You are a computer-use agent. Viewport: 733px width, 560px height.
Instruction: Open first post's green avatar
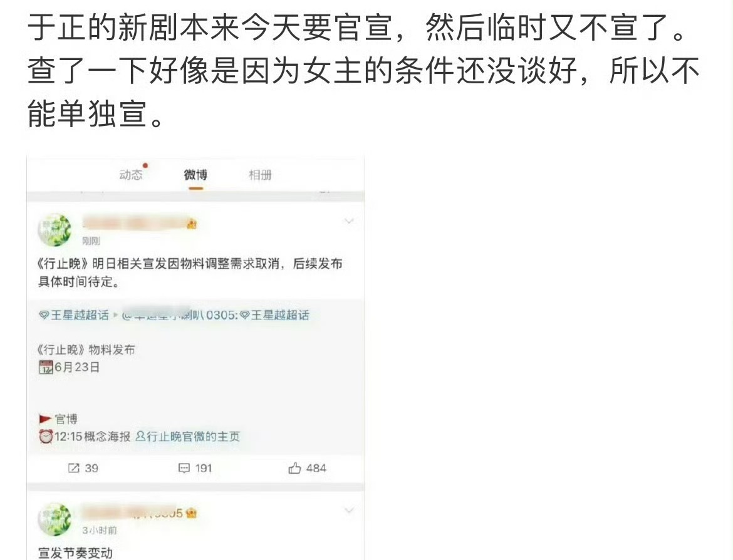55,230
